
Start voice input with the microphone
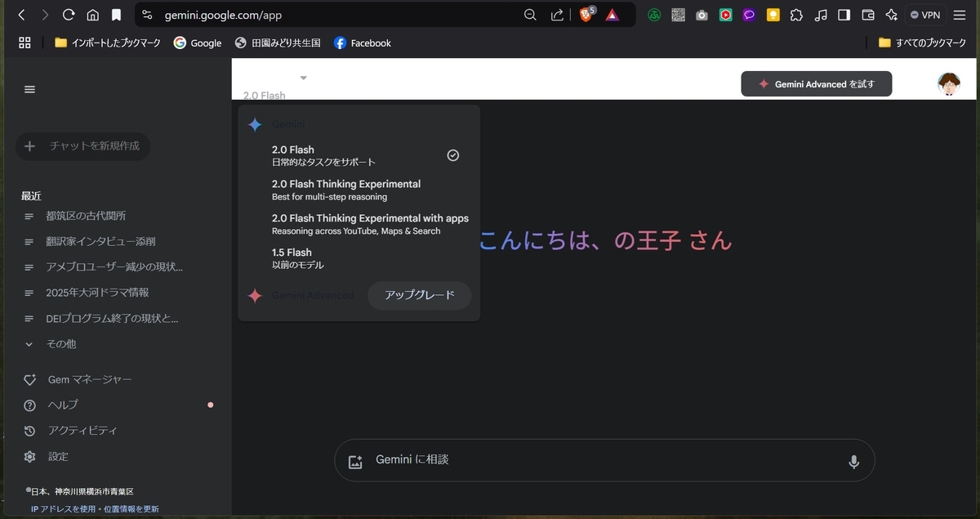coord(853,462)
